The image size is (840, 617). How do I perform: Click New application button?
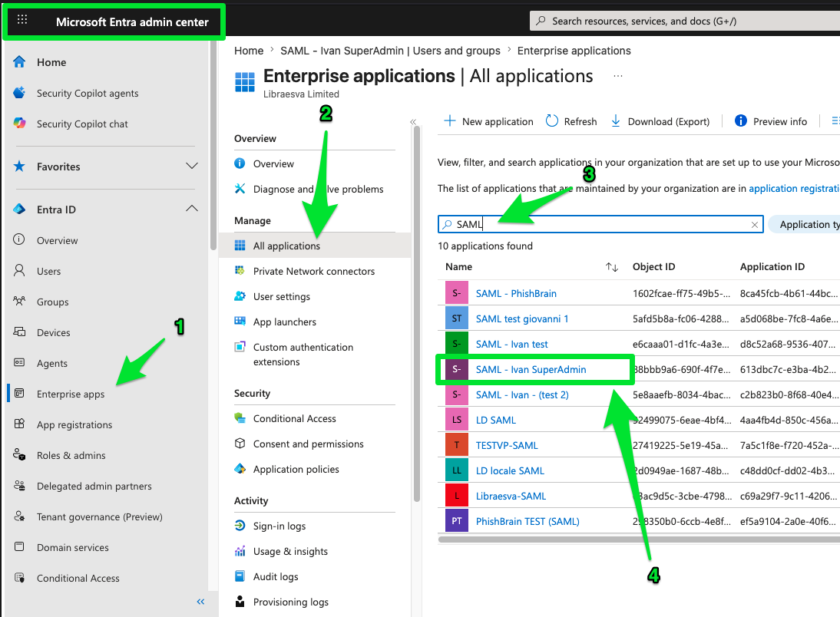pyautogui.click(x=488, y=121)
